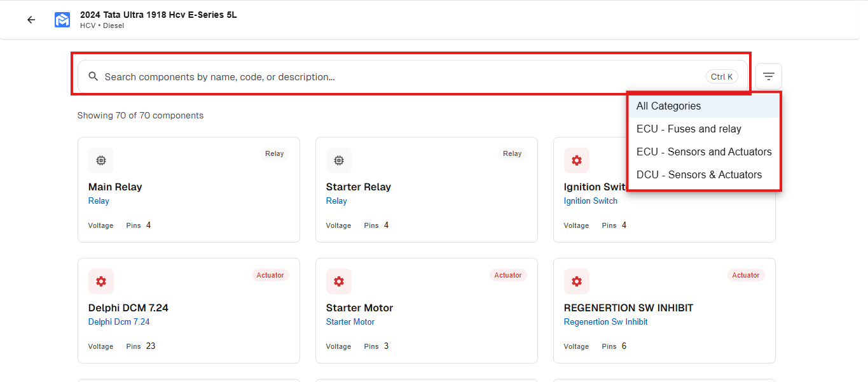Click the chip icon on the Main Relay card

(100, 160)
